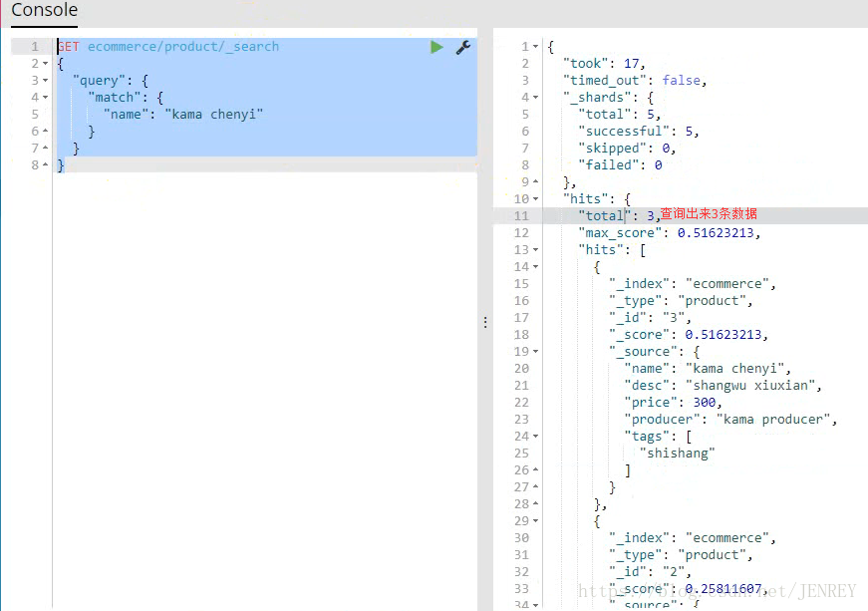Click "_id": "3" in first hit

point(651,318)
